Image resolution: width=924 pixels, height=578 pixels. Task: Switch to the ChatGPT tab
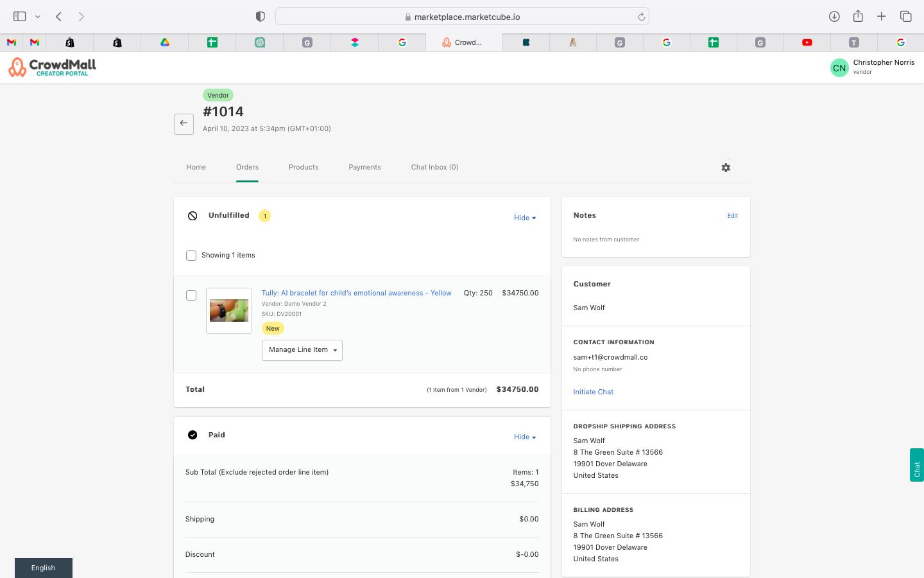260,42
